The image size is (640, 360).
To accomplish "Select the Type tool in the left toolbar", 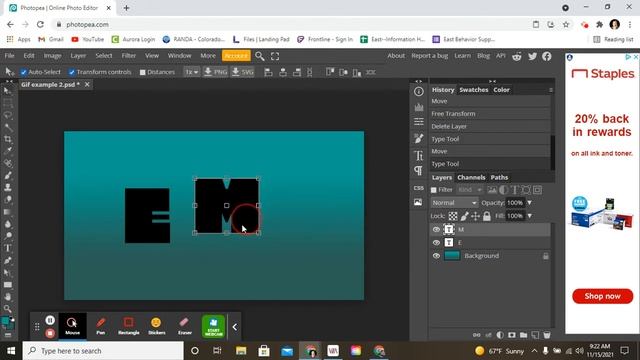I will pos(8,248).
